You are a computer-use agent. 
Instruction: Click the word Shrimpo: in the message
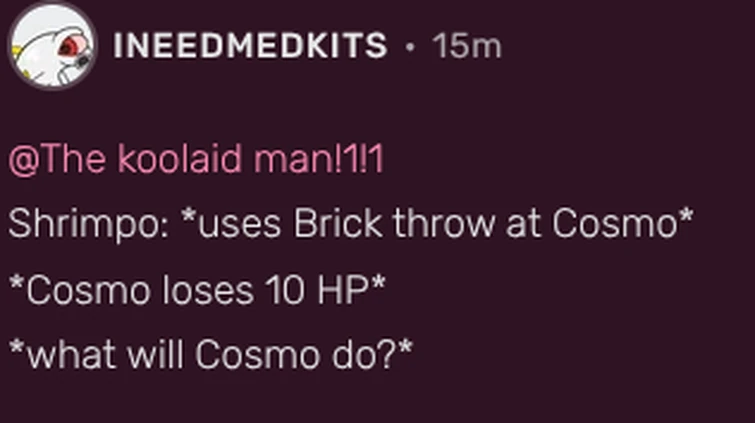(89, 225)
